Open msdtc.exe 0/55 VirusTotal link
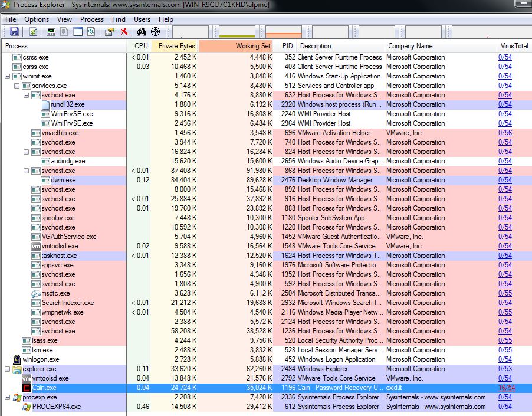 point(505,293)
